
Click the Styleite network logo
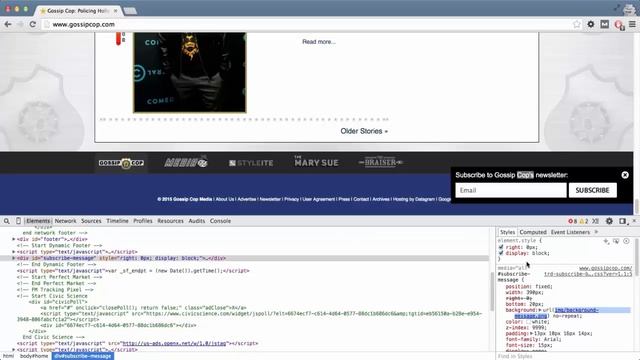coord(251,163)
